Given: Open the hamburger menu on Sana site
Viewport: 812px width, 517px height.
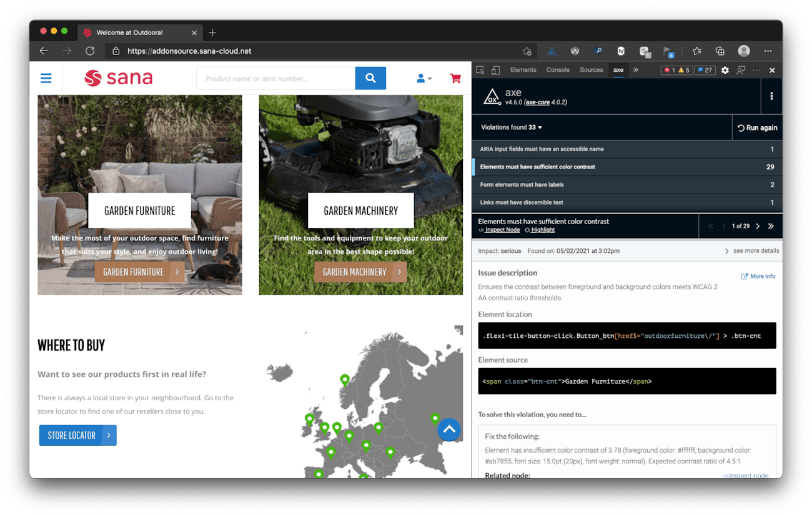Looking at the screenshot, I should click(46, 79).
